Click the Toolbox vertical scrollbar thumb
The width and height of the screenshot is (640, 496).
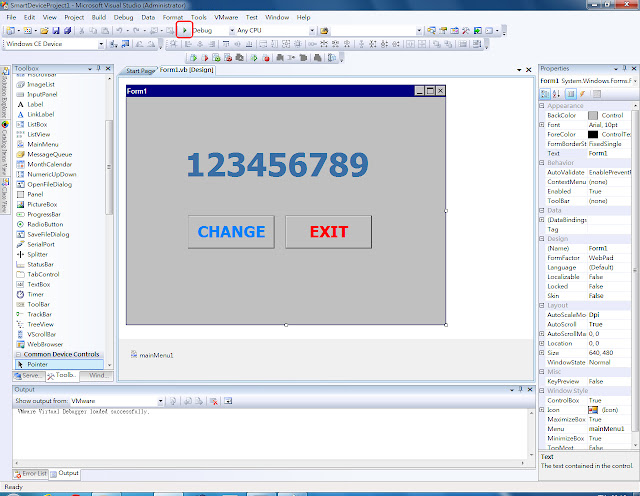coord(109,167)
